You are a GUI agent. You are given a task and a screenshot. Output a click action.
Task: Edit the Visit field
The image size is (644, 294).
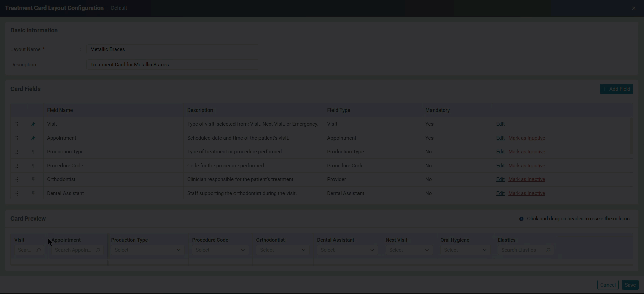pos(500,124)
